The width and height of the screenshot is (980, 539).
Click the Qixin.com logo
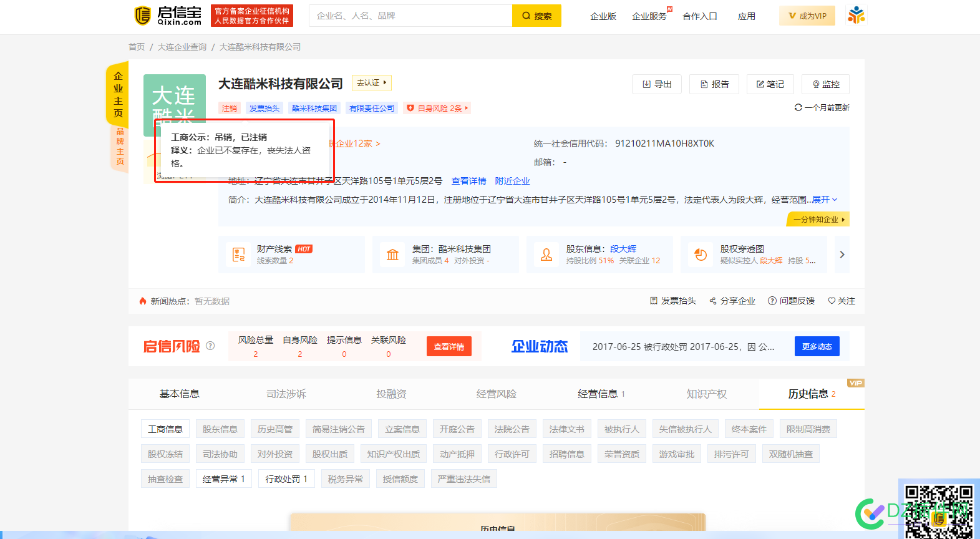tap(168, 16)
